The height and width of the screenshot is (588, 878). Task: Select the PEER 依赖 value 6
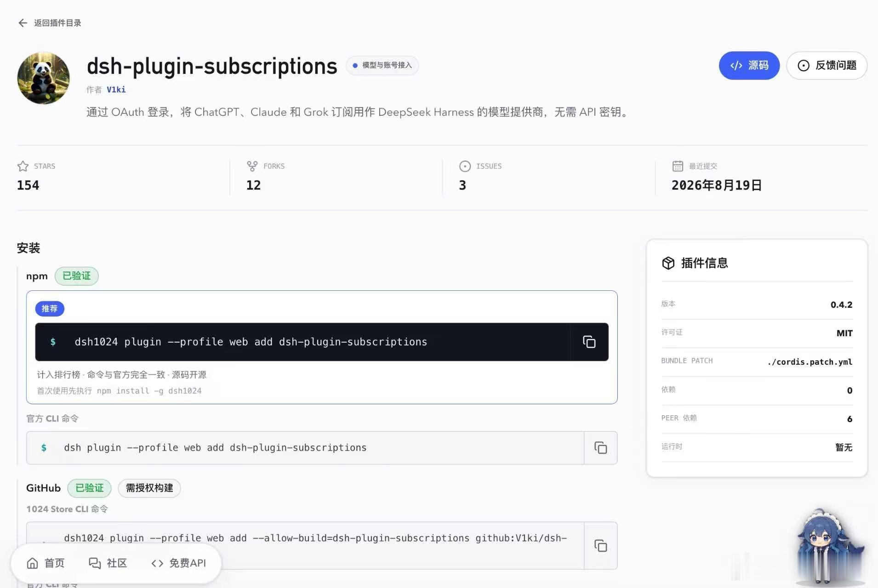pos(849,419)
